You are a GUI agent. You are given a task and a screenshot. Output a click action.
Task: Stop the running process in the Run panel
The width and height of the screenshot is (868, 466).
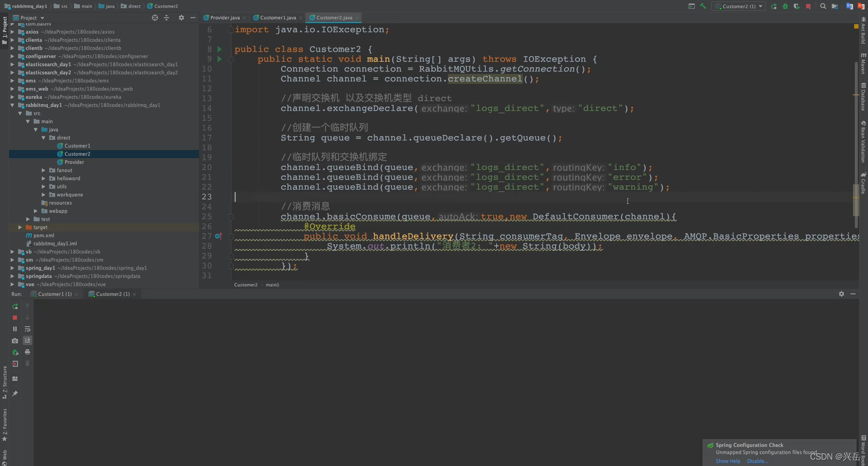point(15,318)
